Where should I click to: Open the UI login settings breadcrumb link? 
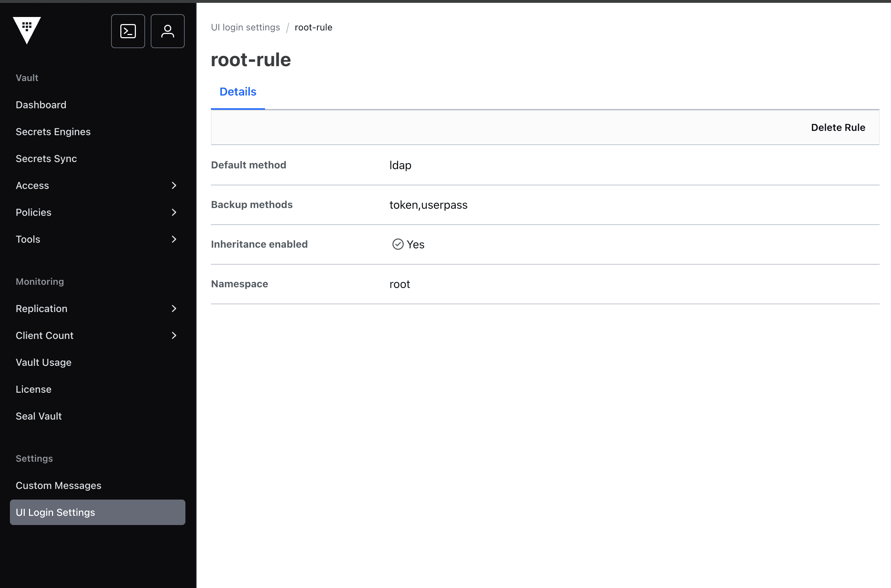245,27
